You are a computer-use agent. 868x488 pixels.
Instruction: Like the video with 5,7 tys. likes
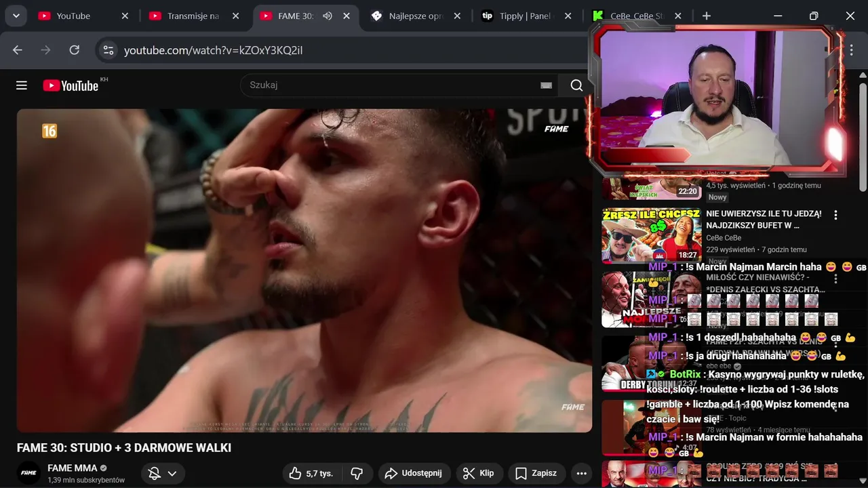click(311, 473)
